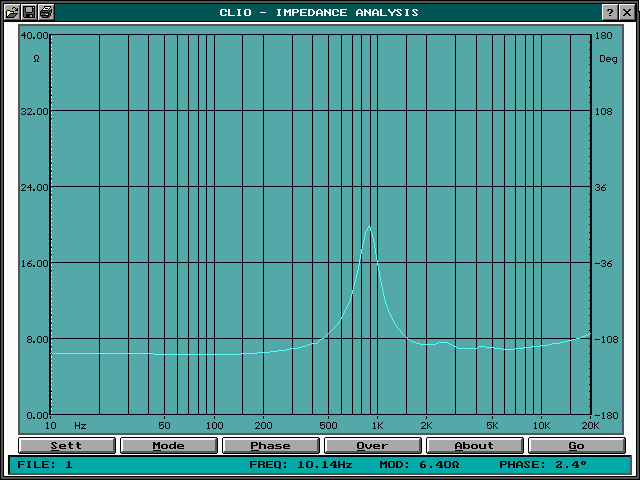Click the Ω unit label on left axis
This screenshot has height=480, width=640.
pyautogui.click(x=36, y=59)
